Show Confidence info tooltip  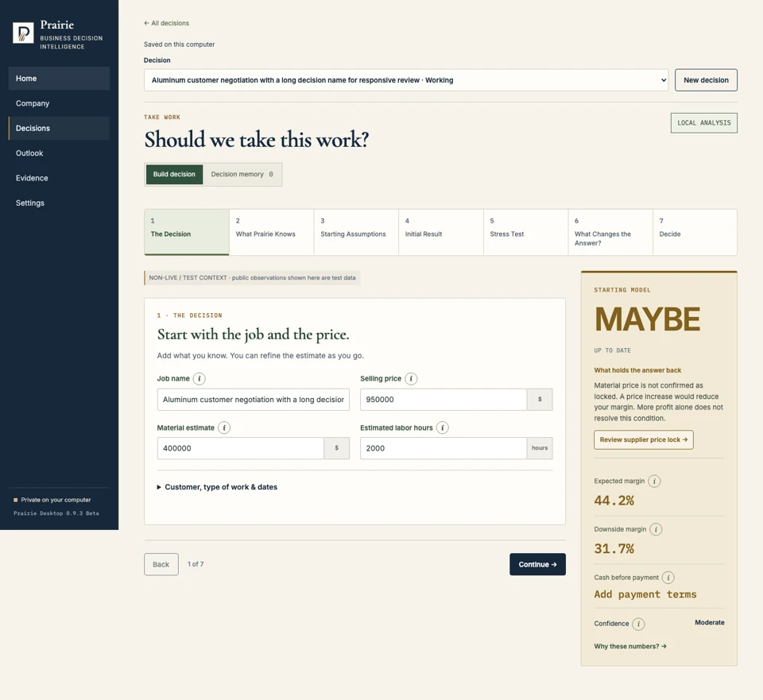click(638, 624)
